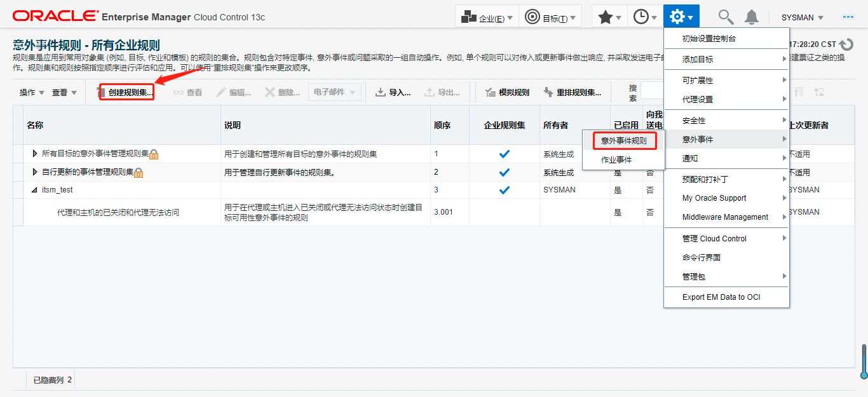Click the page refresh icon beside the timestamp
The height and width of the screenshot is (397, 868).
[x=846, y=45]
